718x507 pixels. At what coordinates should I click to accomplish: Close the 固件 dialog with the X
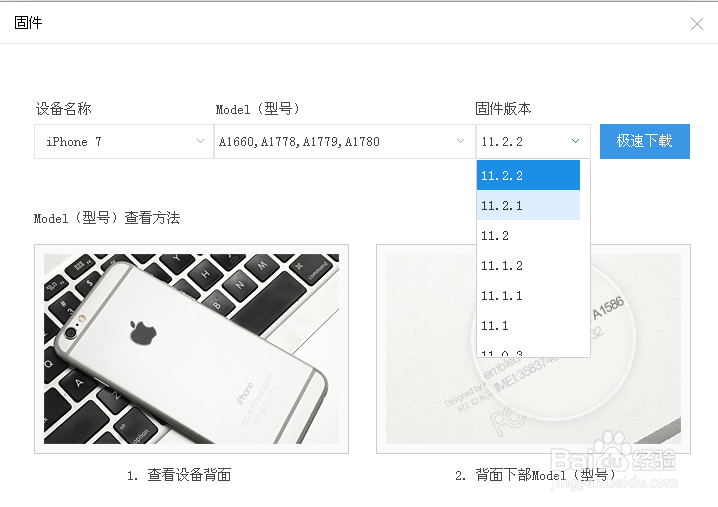pos(696,24)
